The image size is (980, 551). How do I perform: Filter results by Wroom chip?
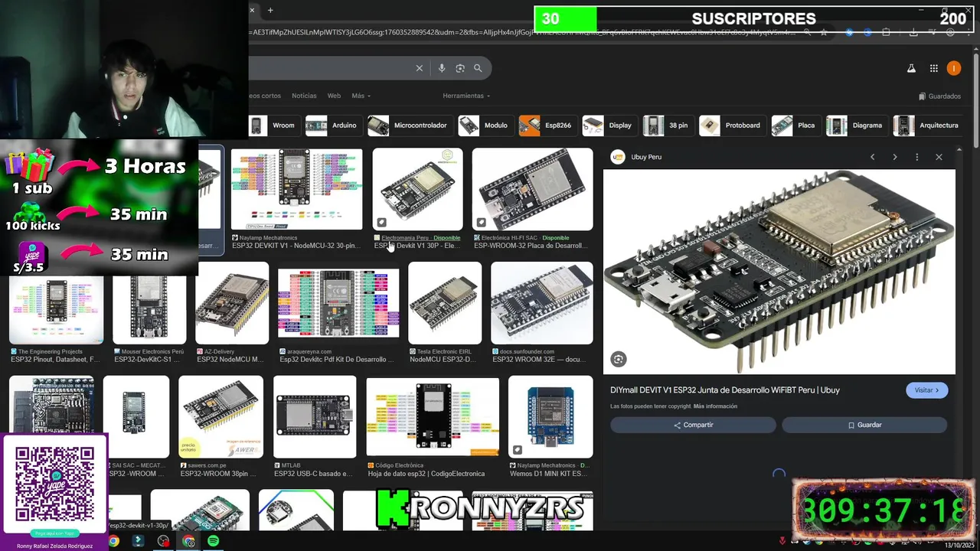click(x=273, y=126)
